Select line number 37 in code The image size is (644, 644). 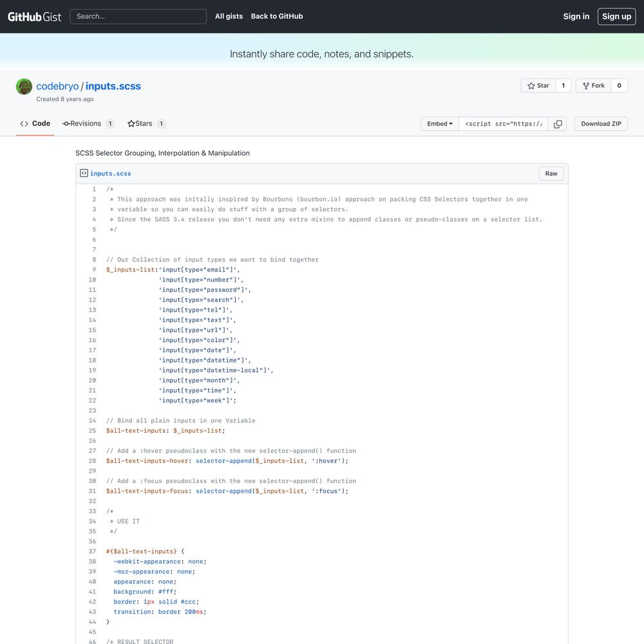[92, 552]
